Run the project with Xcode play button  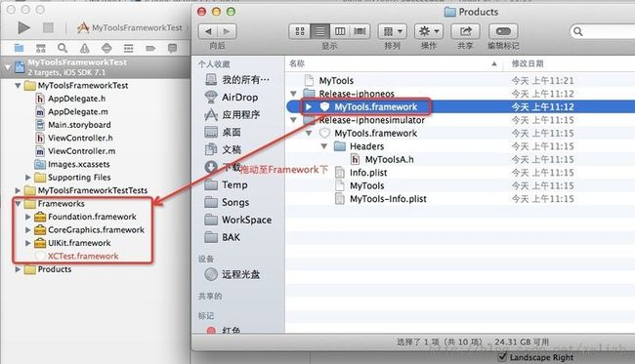23,27
